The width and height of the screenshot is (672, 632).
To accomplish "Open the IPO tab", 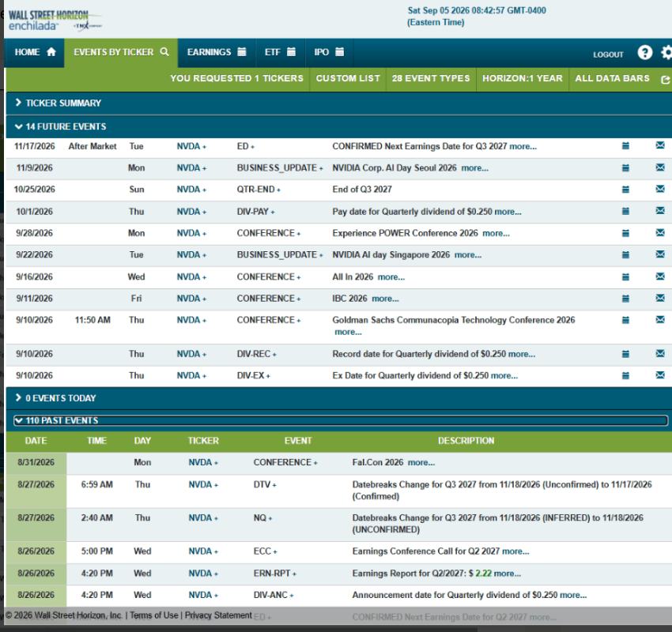I will (x=329, y=52).
